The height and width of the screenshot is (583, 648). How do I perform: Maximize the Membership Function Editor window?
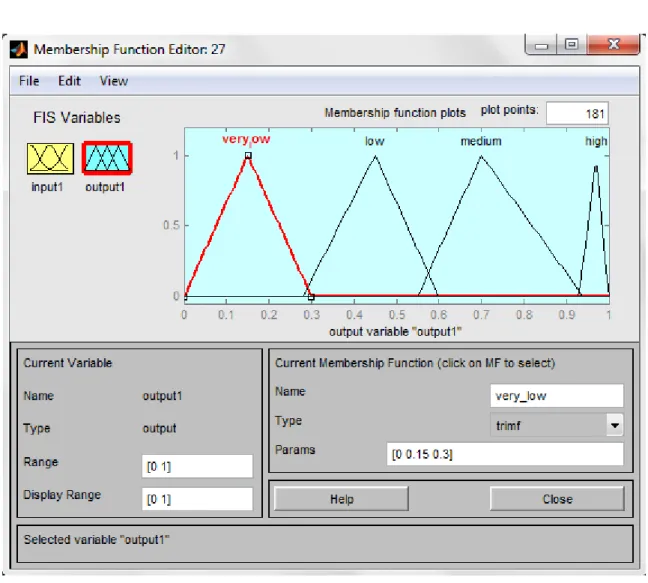click(x=572, y=44)
